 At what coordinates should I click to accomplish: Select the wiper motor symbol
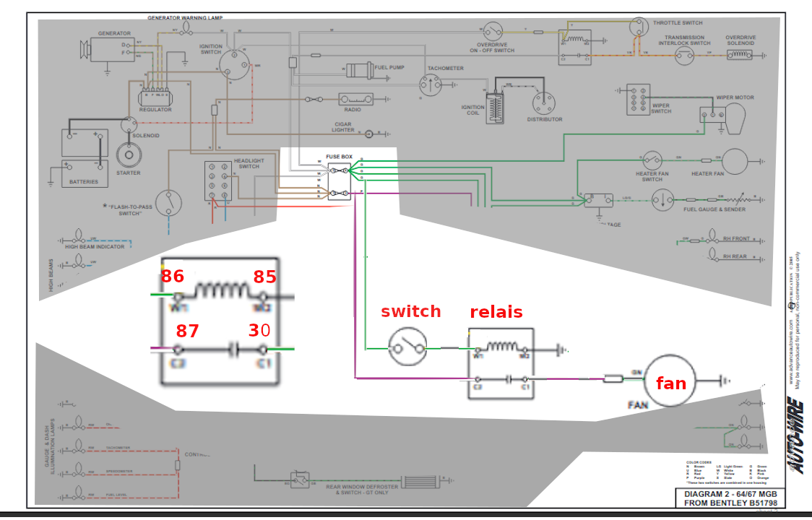723,117
